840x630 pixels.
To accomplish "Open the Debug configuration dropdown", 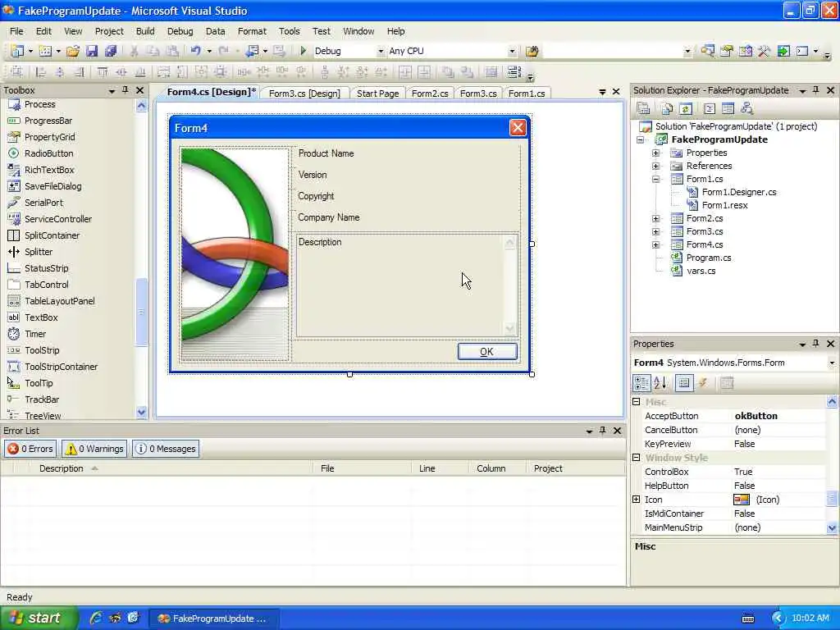I will [381, 52].
